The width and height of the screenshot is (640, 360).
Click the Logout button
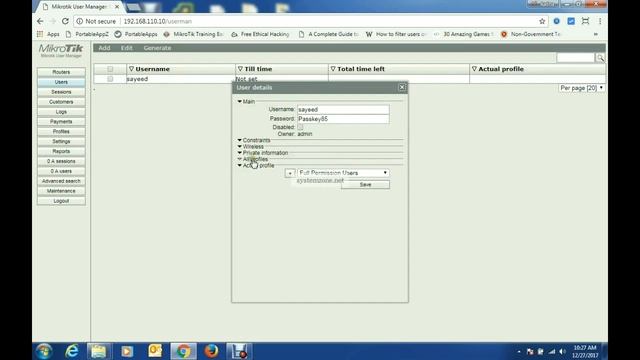coord(61,201)
